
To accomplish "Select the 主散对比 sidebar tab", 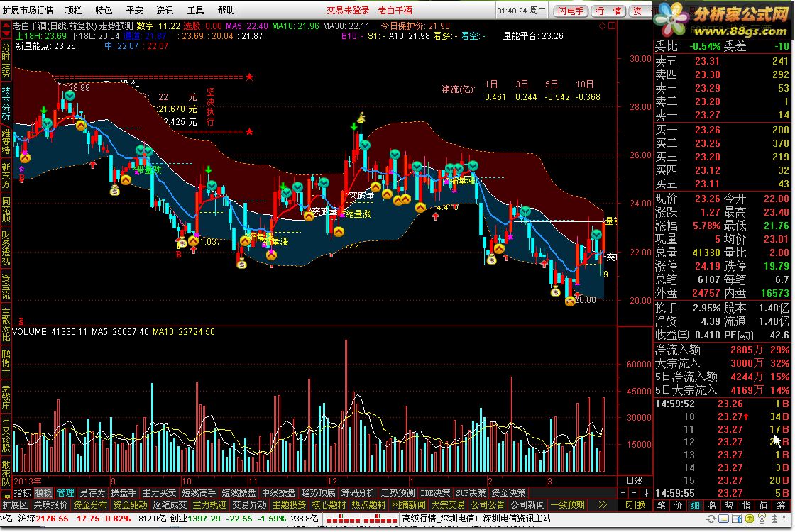I will [x=6, y=324].
